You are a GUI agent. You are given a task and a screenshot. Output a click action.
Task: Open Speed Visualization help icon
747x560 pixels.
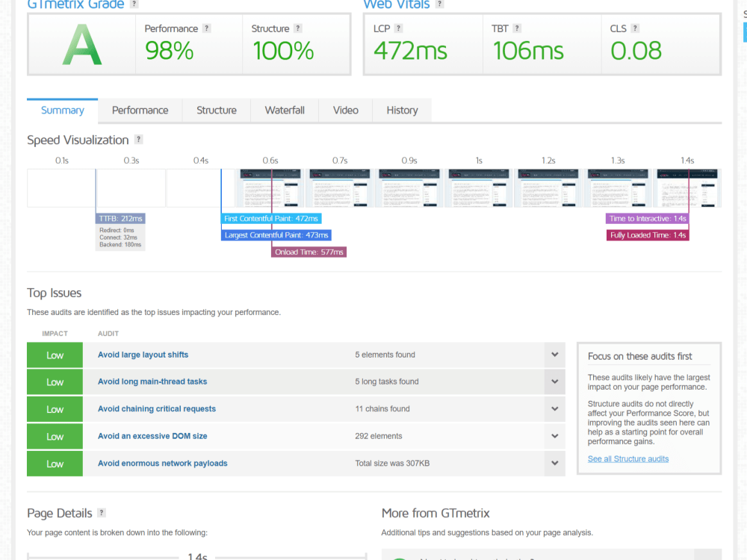pyautogui.click(x=139, y=140)
